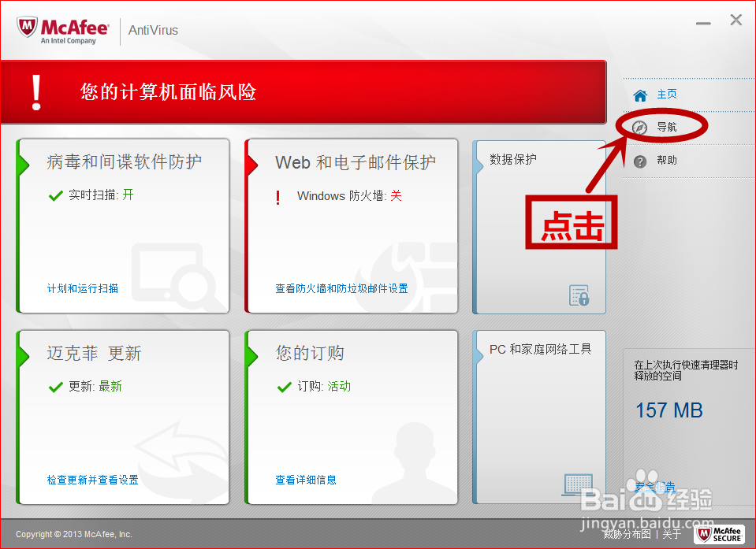The width and height of the screenshot is (756, 549).
Task: Click the data protection lock document icon
Action: (x=579, y=295)
